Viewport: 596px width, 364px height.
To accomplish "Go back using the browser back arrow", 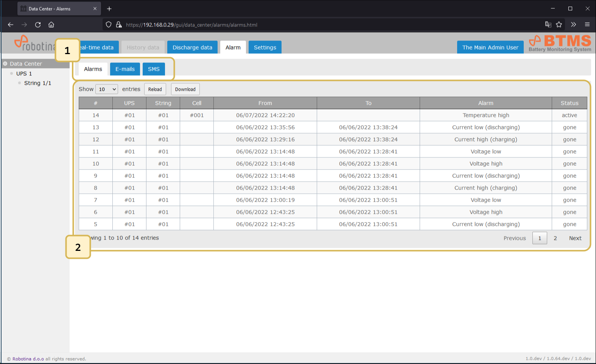I will pyautogui.click(x=11, y=25).
